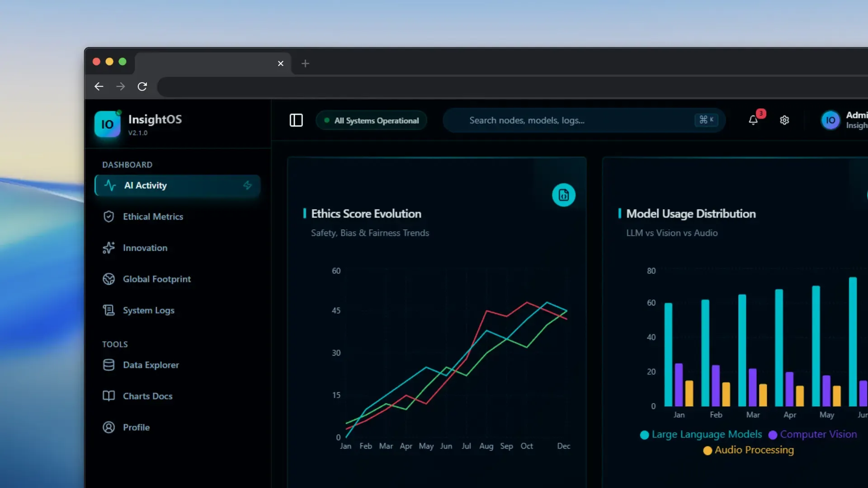Viewport: 868px width, 488px height.
Task: Click the InsightOS IO logo
Action: click(107, 124)
